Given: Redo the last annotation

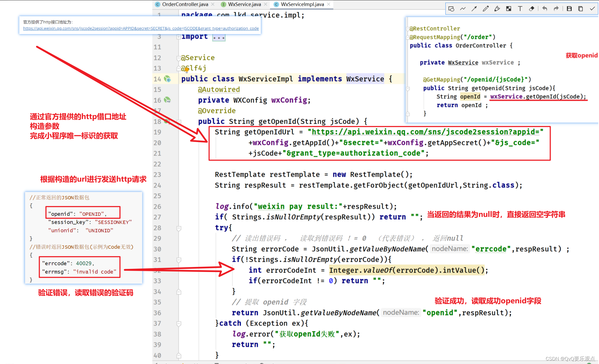Looking at the screenshot, I should pos(556,9).
